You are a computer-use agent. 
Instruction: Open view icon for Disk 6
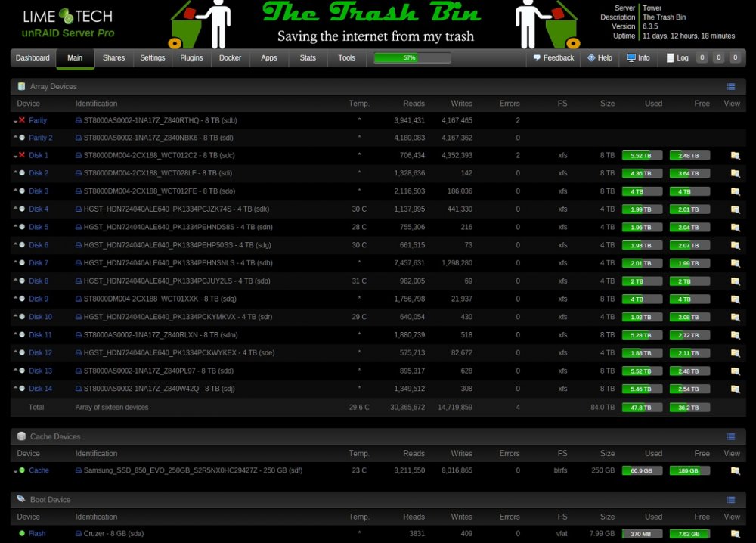(735, 246)
